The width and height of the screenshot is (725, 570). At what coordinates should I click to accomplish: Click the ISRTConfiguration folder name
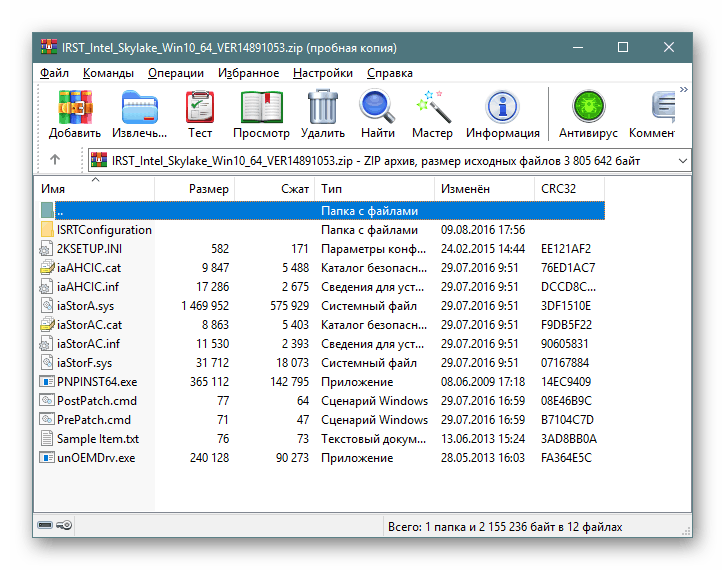pos(104,230)
